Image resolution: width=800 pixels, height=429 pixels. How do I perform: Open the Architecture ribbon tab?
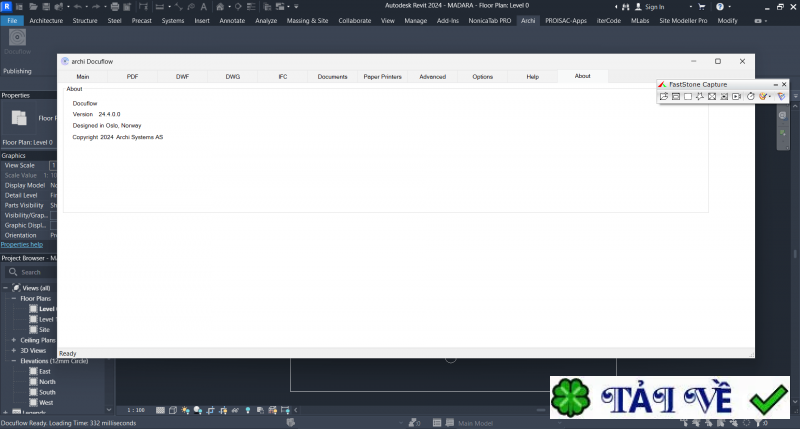[x=46, y=20]
